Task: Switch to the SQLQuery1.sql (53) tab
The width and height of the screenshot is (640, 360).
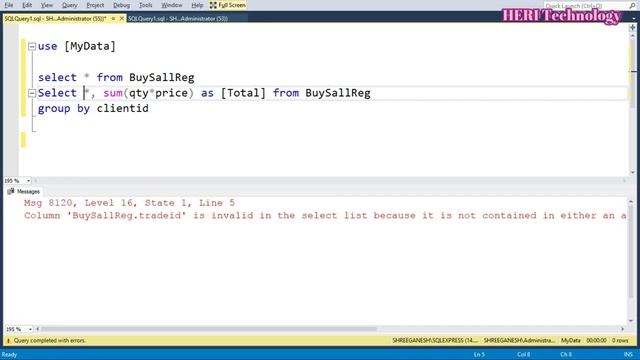Action: (178, 19)
